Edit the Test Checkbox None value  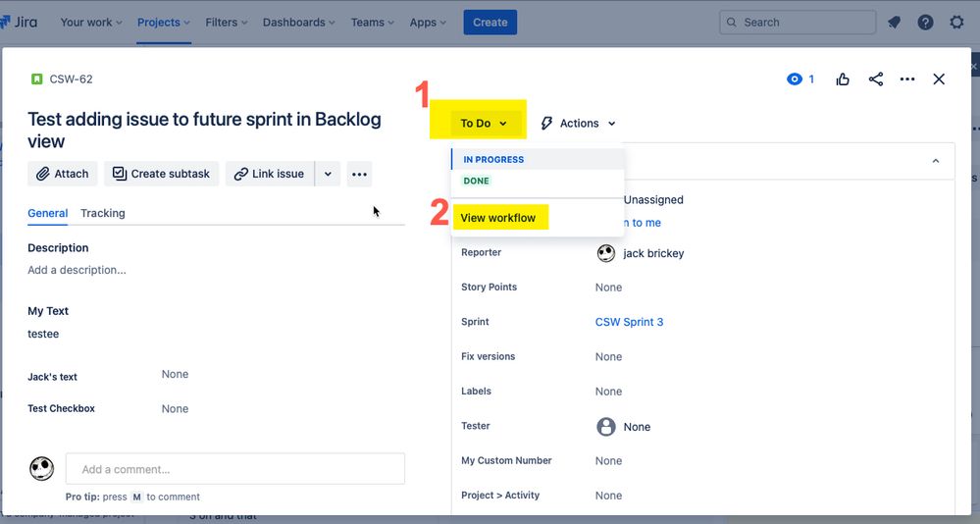[x=175, y=409]
